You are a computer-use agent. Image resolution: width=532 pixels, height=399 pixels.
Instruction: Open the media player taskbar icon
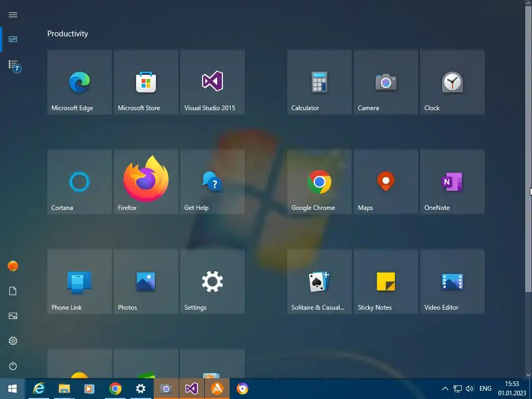[x=89, y=389]
